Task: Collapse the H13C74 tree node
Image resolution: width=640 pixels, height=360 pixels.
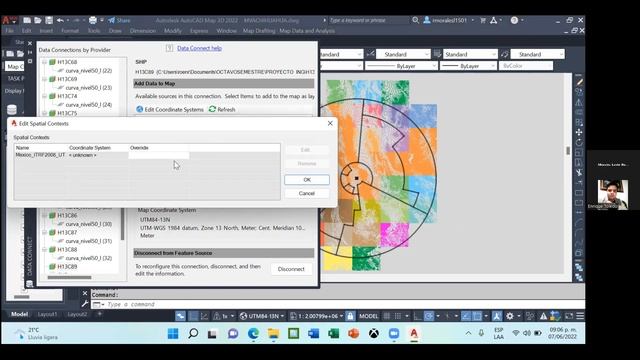Action: [44, 96]
